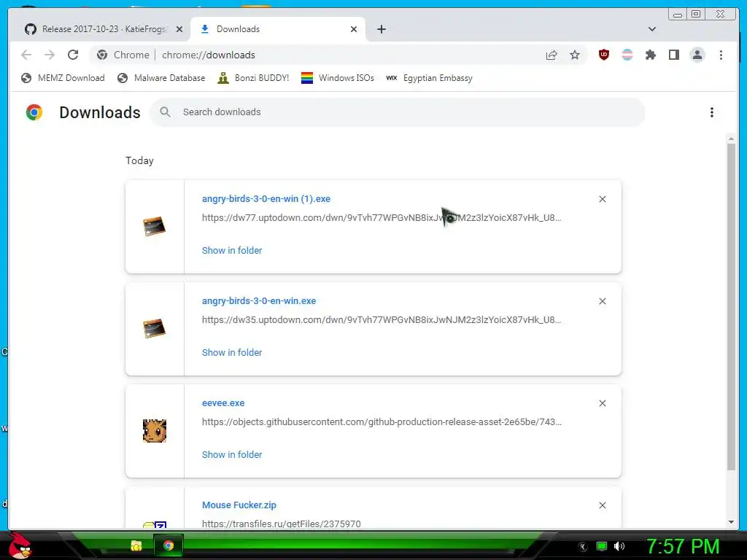Click the striped flag extension icon

[627, 55]
